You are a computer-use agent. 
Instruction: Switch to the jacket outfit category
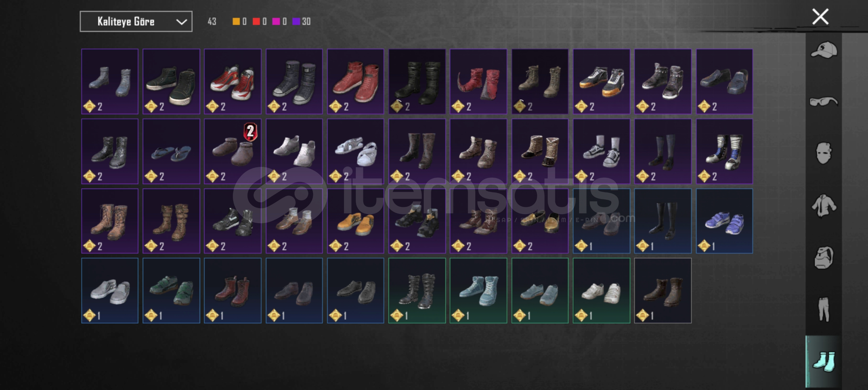(x=824, y=205)
